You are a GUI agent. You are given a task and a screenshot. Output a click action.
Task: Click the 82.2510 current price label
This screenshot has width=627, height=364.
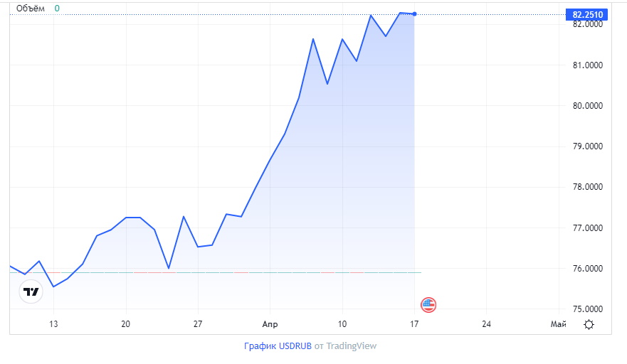586,15
